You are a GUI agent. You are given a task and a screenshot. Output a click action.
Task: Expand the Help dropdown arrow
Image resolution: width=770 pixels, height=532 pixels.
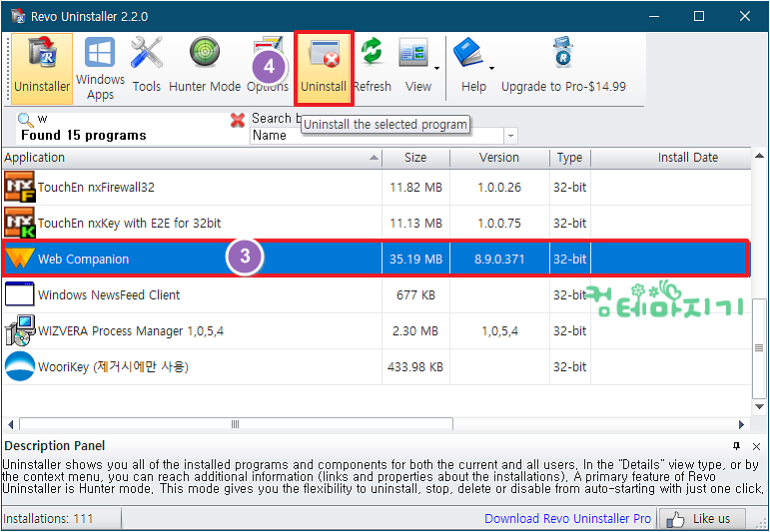coord(491,68)
